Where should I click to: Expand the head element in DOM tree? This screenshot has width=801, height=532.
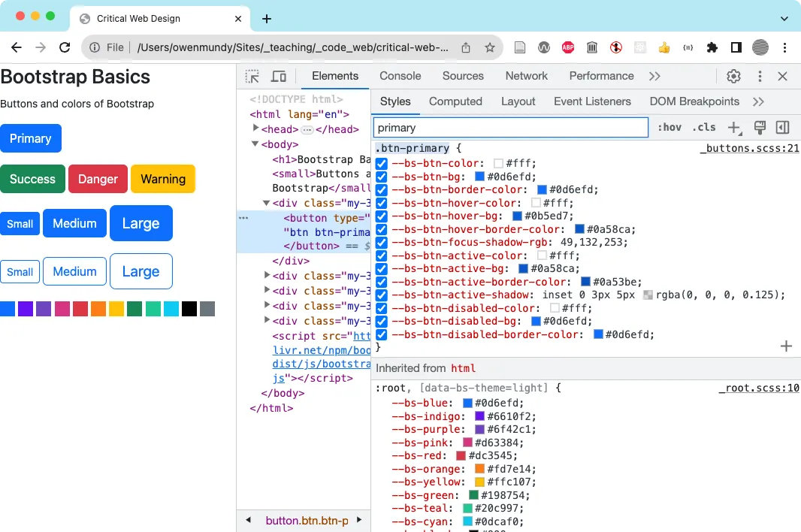pos(256,129)
